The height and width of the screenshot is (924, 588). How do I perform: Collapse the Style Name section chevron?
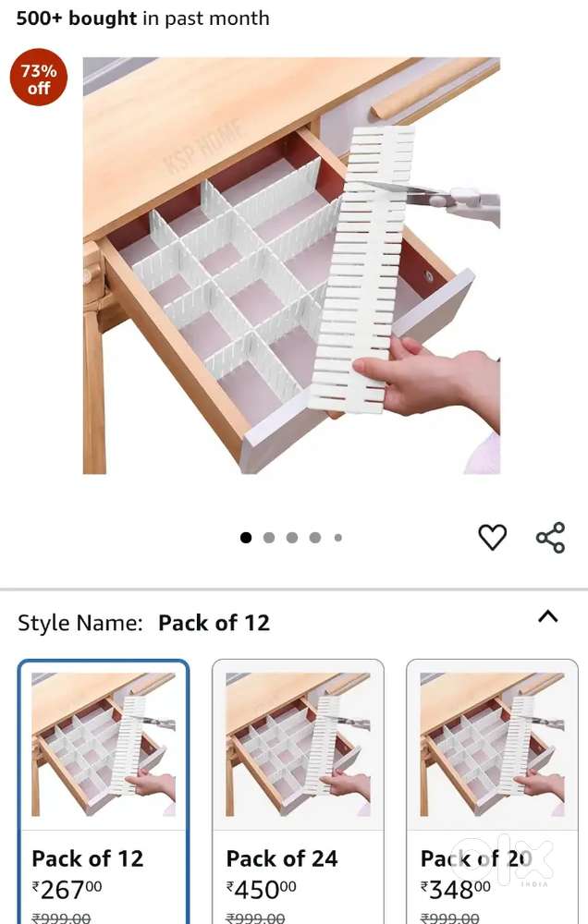pos(548,617)
